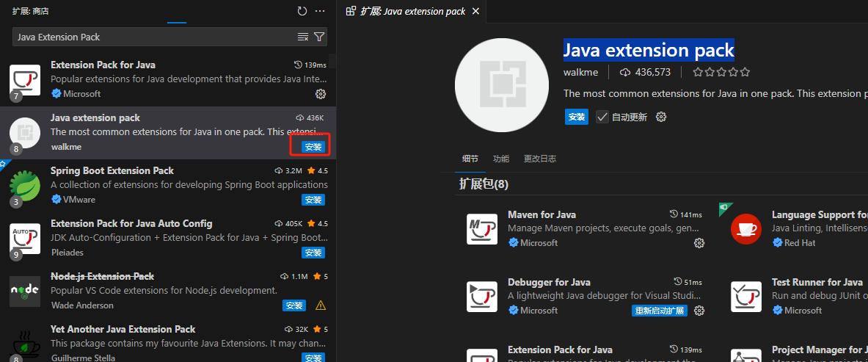Switch to the Details (细节) tab
Image resolution: width=868 pixels, height=362 pixels.
(x=470, y=159)
